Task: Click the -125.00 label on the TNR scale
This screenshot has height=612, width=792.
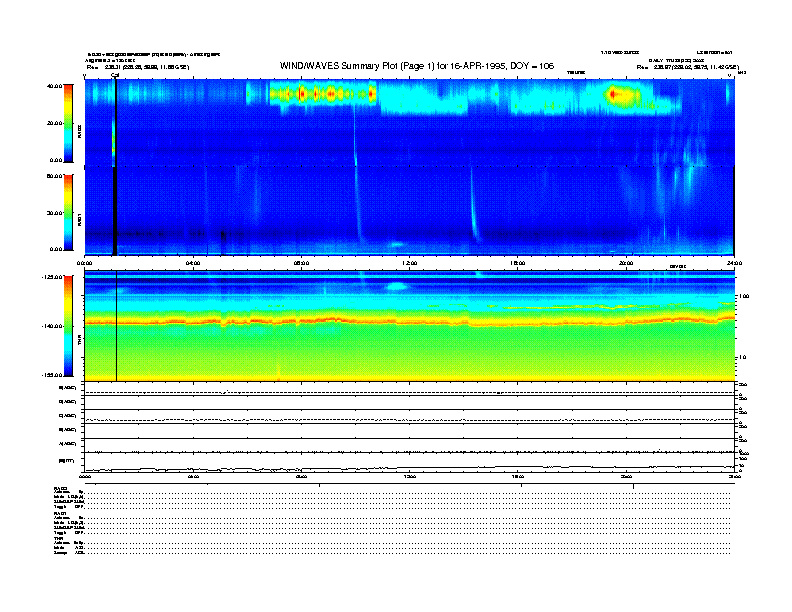Action: (x=52, y=277)
